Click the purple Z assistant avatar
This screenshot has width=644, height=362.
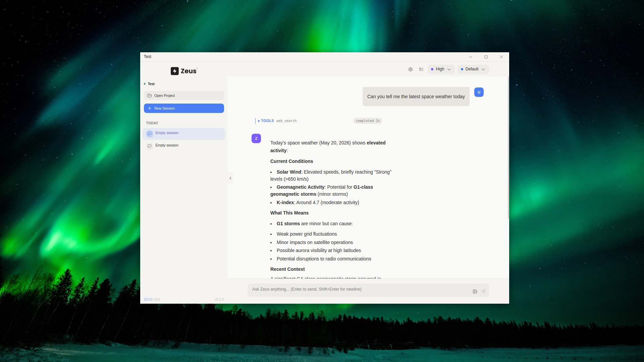256,138
